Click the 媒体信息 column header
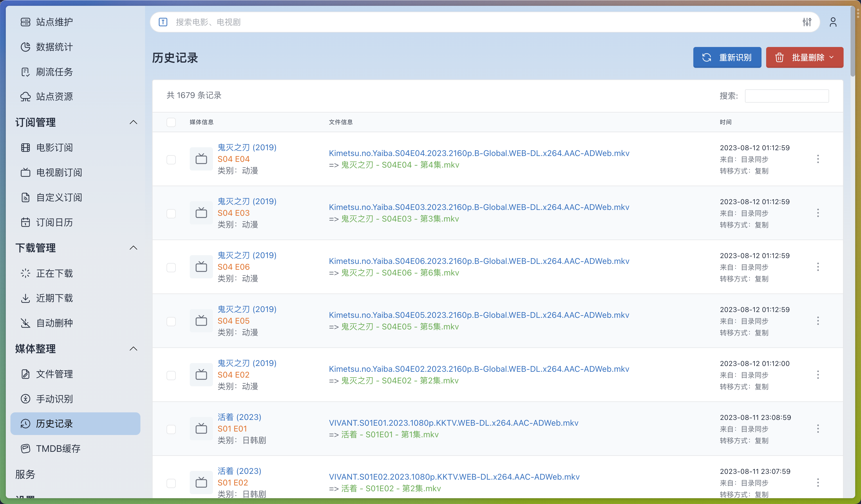Screen dimensions: 861x504 [x=202, y=122]
